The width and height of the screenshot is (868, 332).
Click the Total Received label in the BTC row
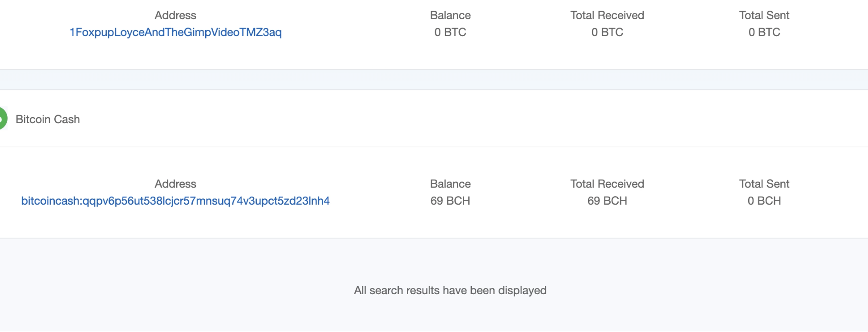tap(607, 16)
